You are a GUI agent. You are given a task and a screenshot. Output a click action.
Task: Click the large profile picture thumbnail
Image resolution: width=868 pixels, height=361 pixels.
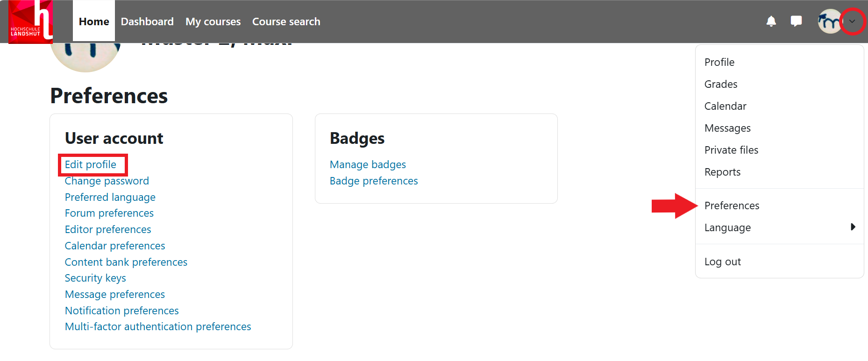click(x=85, y=56)
